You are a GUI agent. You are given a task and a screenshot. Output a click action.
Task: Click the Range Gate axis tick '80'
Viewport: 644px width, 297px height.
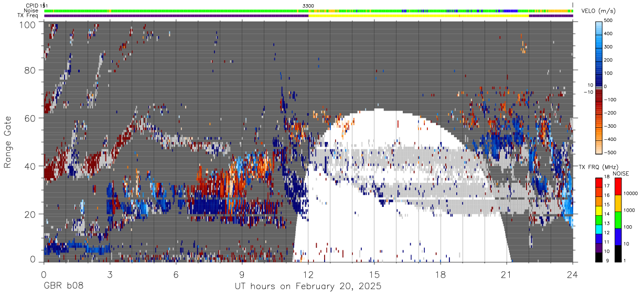[31, 70]
